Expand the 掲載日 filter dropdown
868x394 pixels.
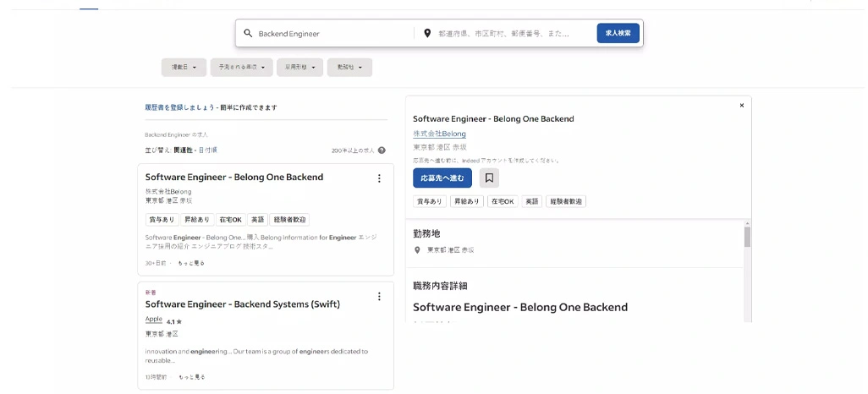pos(184,67)
